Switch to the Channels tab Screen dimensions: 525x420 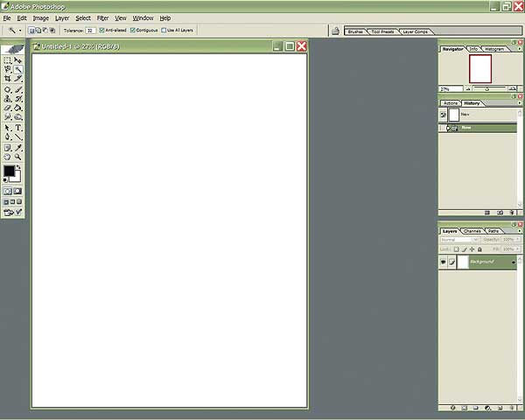coord(472,231)
